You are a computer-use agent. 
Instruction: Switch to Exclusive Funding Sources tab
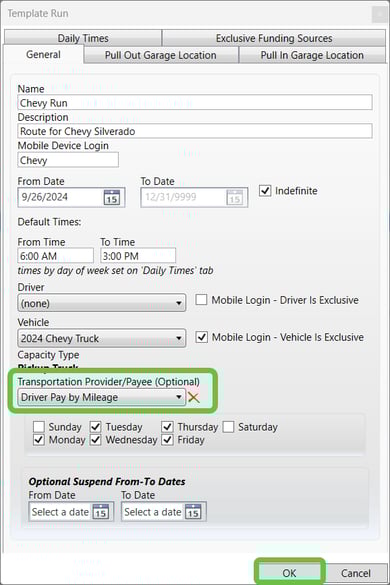click(274, 38)
